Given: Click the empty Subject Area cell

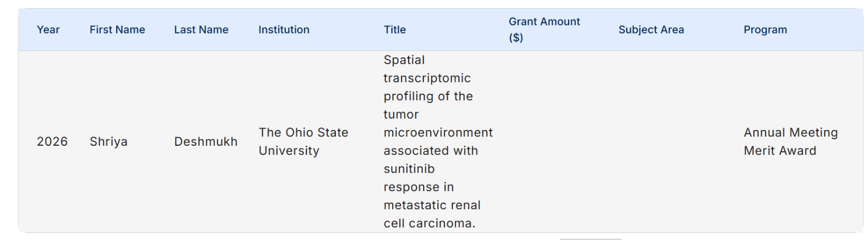Looking at the screenshot, I should (x=673, y=142).
